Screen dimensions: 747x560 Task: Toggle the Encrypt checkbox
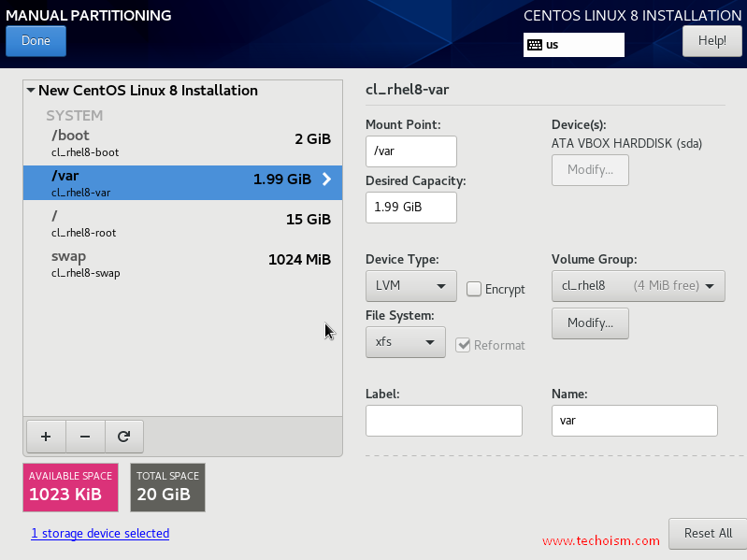474,289
